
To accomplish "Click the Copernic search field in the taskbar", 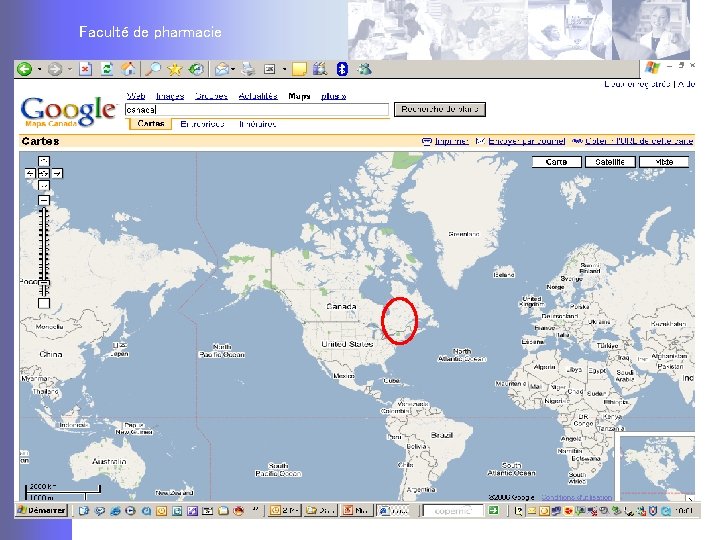I will tap(453, 510).
